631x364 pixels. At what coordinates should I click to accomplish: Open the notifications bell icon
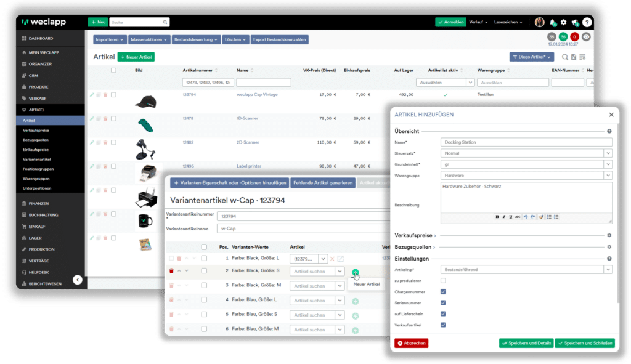[x=553, y=23]
